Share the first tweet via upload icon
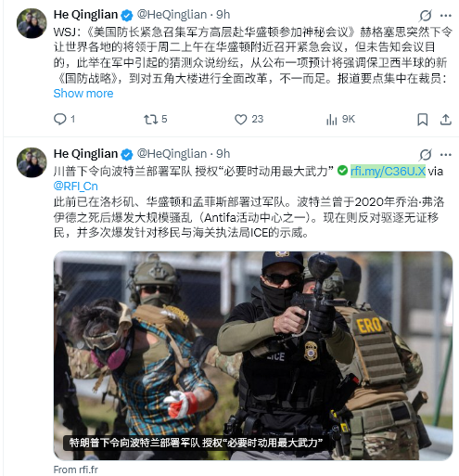 coord(446,120)
